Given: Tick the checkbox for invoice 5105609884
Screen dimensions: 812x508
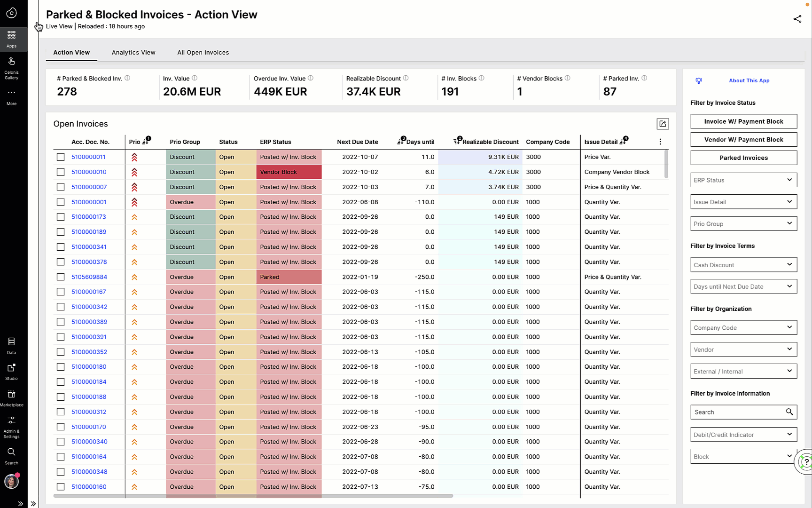Looking at the screenshot, I should pos(61,277).
